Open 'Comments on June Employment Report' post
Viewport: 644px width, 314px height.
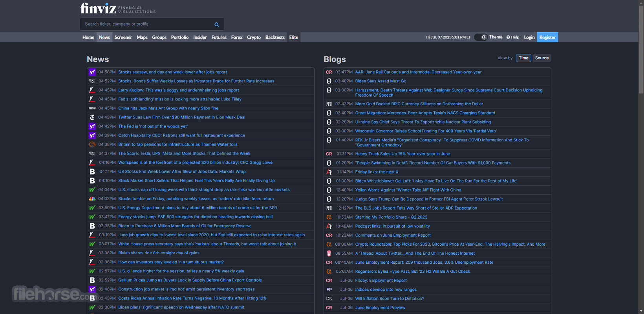[x=393, y=235]
